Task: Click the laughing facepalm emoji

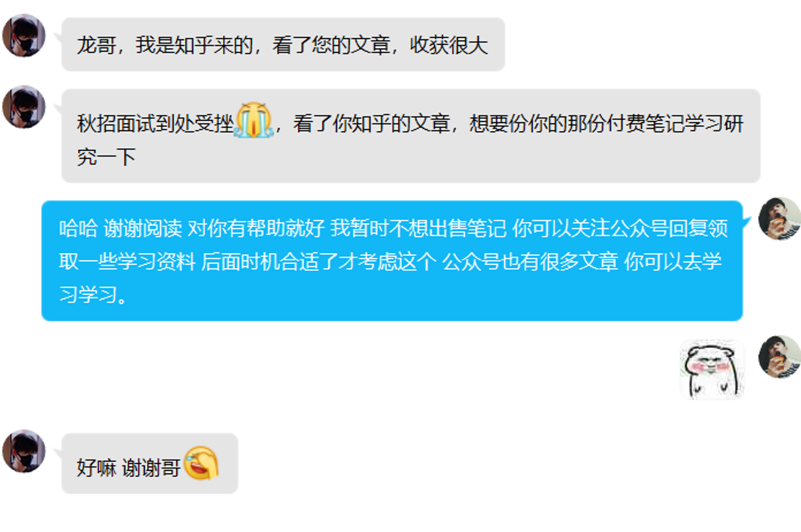Action: pyautogui.click(x=201, y=463)
